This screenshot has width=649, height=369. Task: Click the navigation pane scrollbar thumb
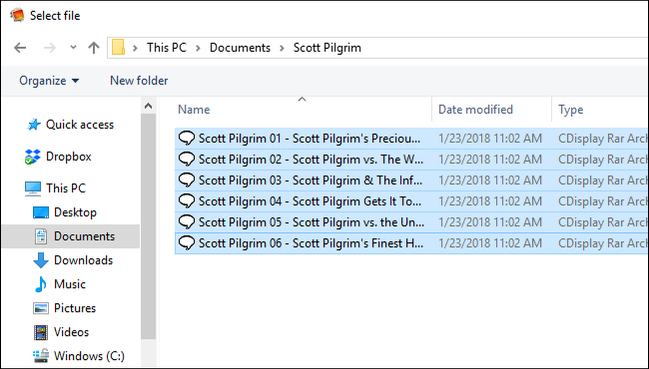click(x=148, y=227)
